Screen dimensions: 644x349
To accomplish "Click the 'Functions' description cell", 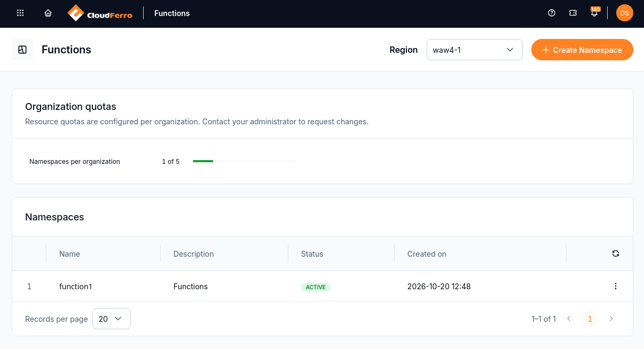I will click(191, 287).
